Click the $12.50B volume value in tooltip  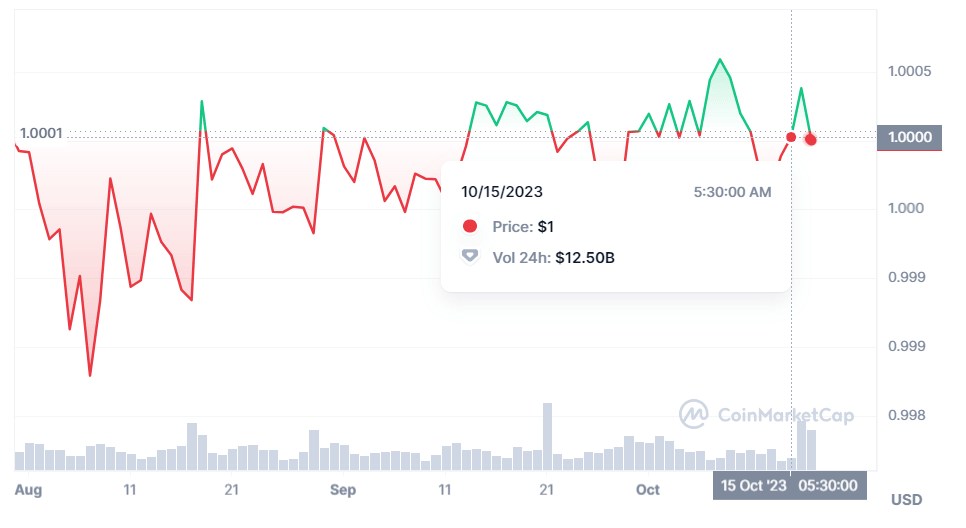585,258
